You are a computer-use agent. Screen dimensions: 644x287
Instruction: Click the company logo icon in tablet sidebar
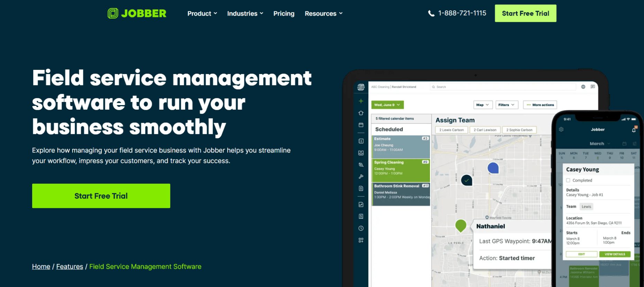pyautogui.click(x=361, y=87)
